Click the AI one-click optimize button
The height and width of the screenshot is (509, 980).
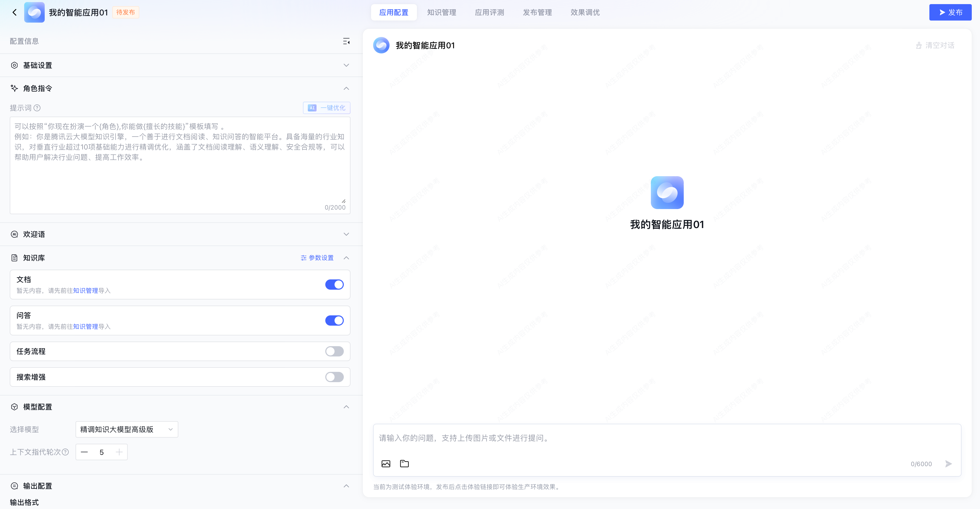(326, 108)
